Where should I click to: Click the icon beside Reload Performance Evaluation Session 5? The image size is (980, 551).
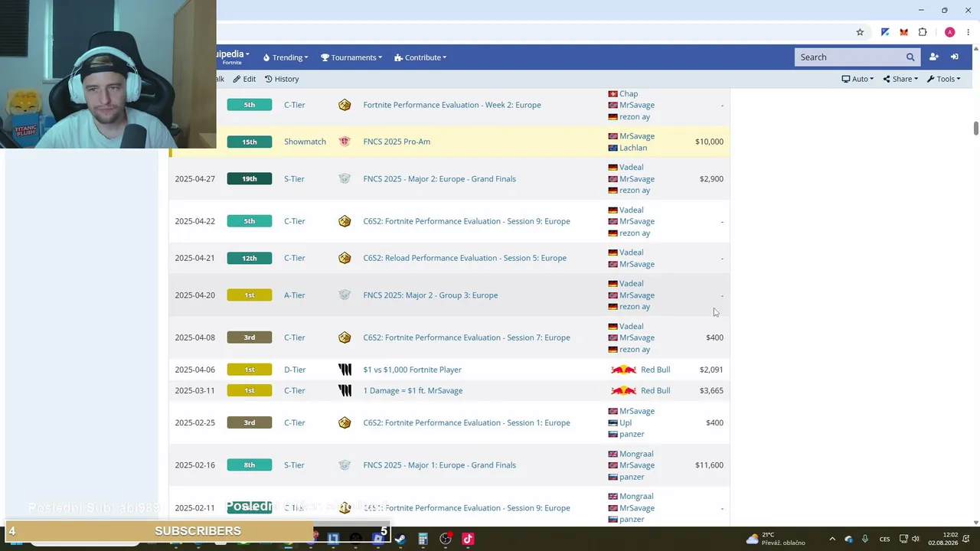(x=345, y=258)
